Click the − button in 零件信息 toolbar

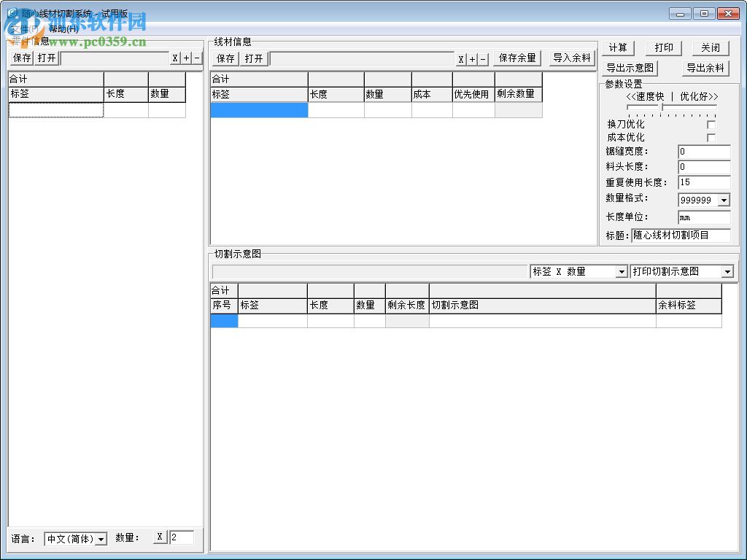tap(197, 58)
